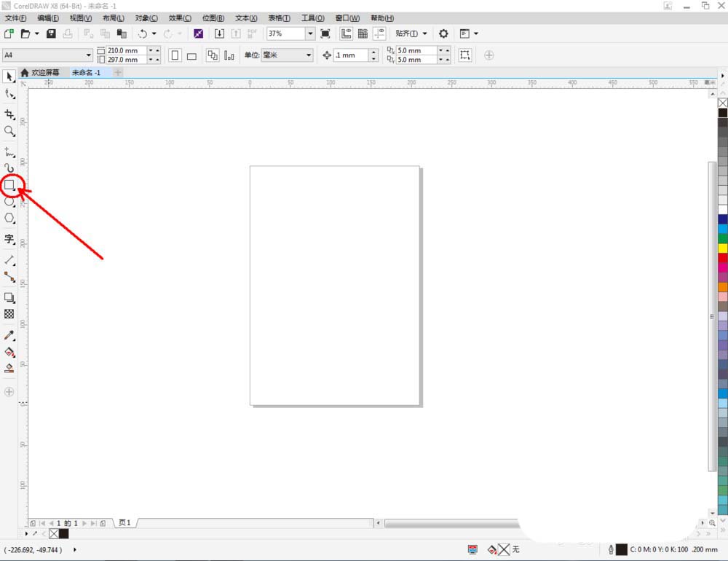Click the nudge distance .1 mm field

[351, 55]
